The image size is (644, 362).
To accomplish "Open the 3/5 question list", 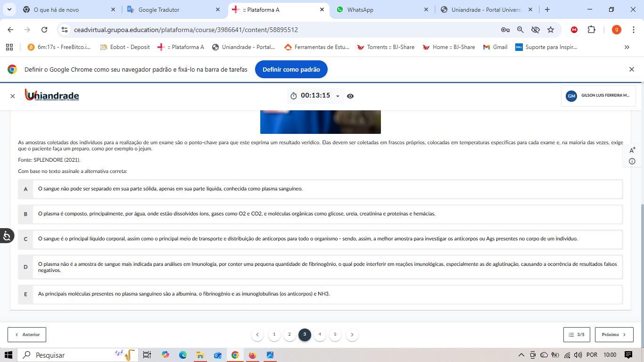I will [577, 335].
